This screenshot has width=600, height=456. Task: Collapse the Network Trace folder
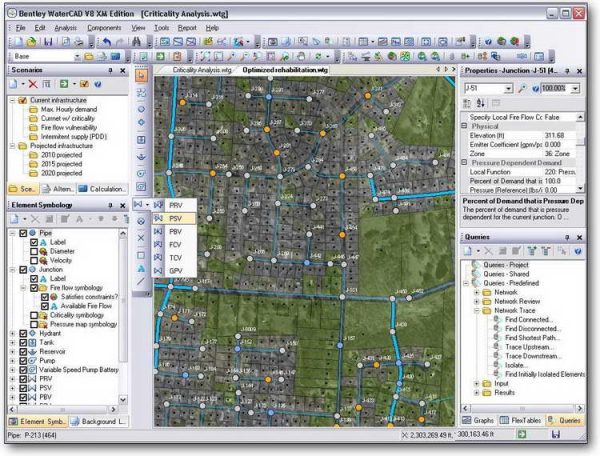coord(477,311)
